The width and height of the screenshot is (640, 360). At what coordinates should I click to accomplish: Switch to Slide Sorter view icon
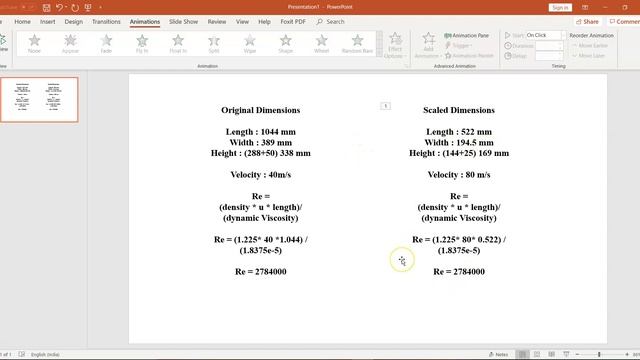click(x=537, y=354)
